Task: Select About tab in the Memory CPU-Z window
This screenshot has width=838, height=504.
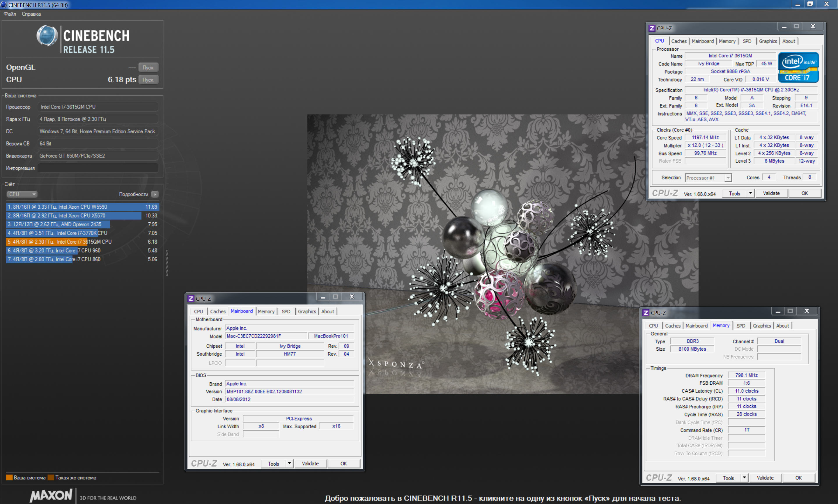Action: pyautogui.click(x=783, y=326)
